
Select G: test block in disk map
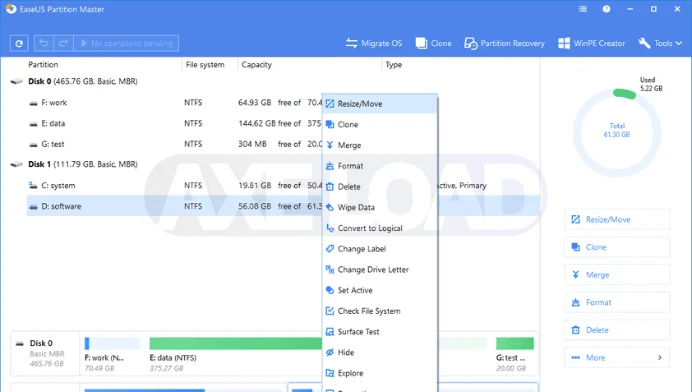pos(515,354)
